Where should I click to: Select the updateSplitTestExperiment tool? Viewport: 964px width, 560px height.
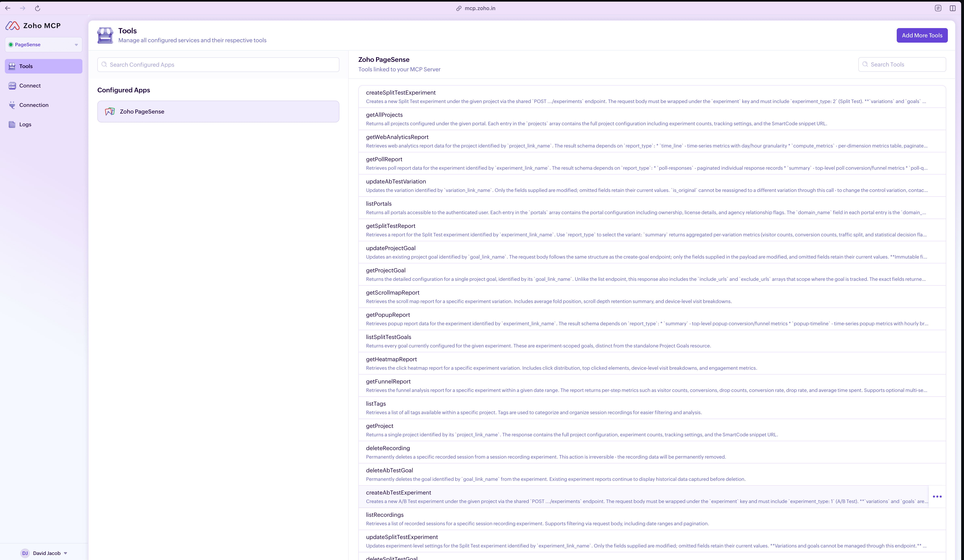point(652,540)
